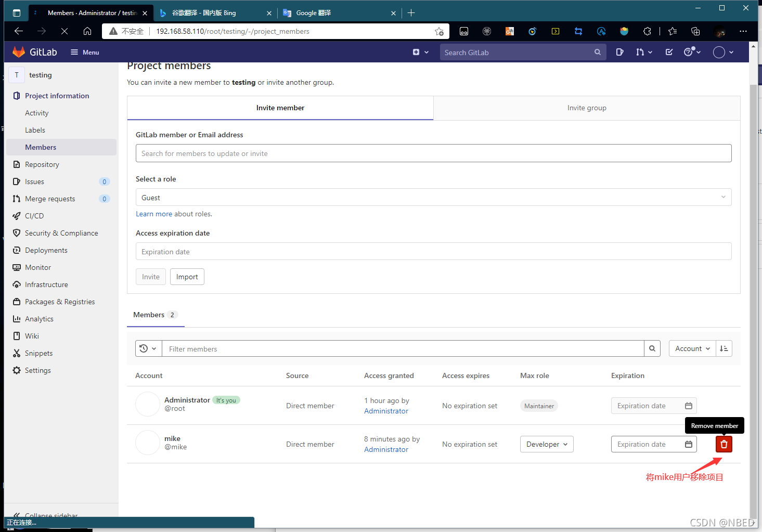Open testing project in sidebar

click(x=41, y=75)
